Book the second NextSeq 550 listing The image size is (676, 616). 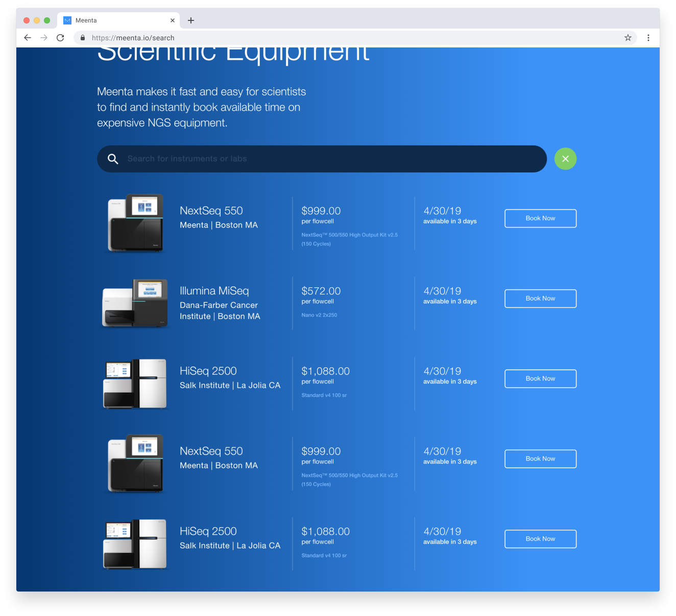click(540, 459)
